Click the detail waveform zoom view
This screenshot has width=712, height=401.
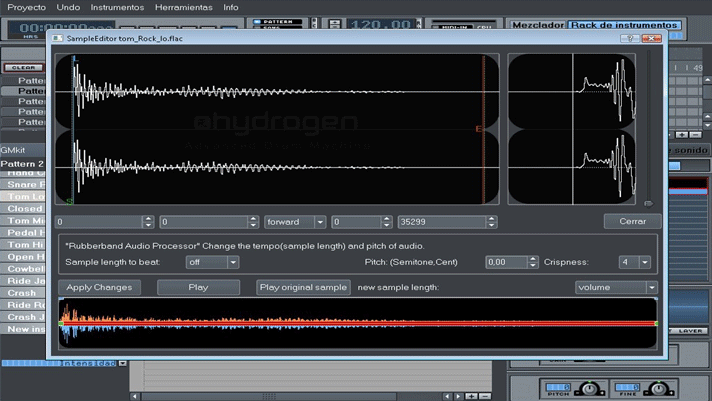click(x=572, y=129)
